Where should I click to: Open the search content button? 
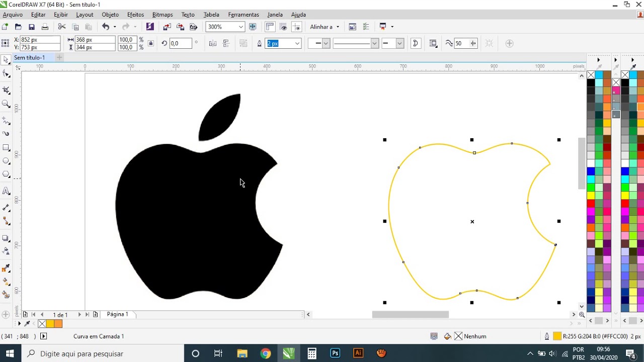click(150, 27)
